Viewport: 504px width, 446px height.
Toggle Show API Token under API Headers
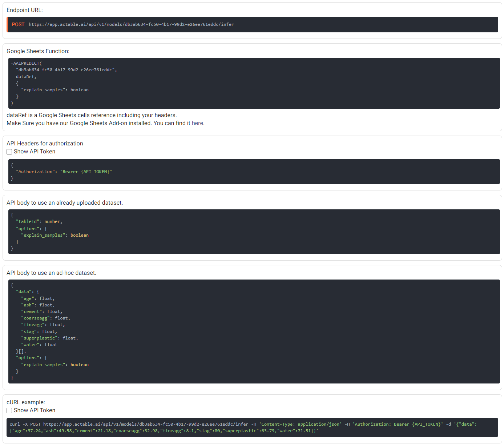tap(9, 152)
